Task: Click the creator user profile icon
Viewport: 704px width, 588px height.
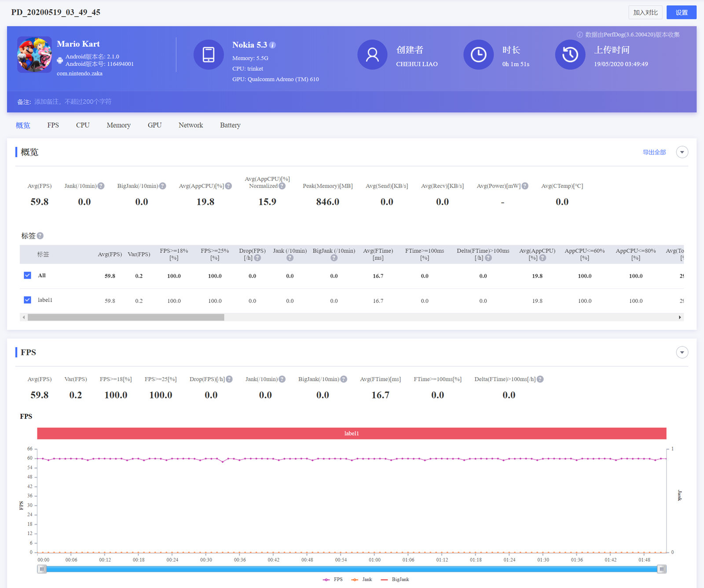Action: click(372, 55)
